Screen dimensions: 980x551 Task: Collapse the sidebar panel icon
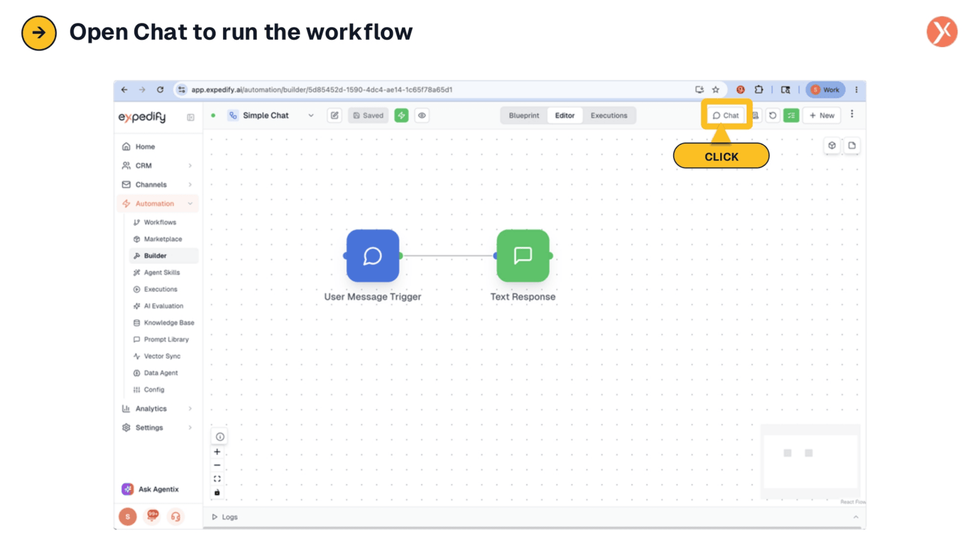[190, 117]
